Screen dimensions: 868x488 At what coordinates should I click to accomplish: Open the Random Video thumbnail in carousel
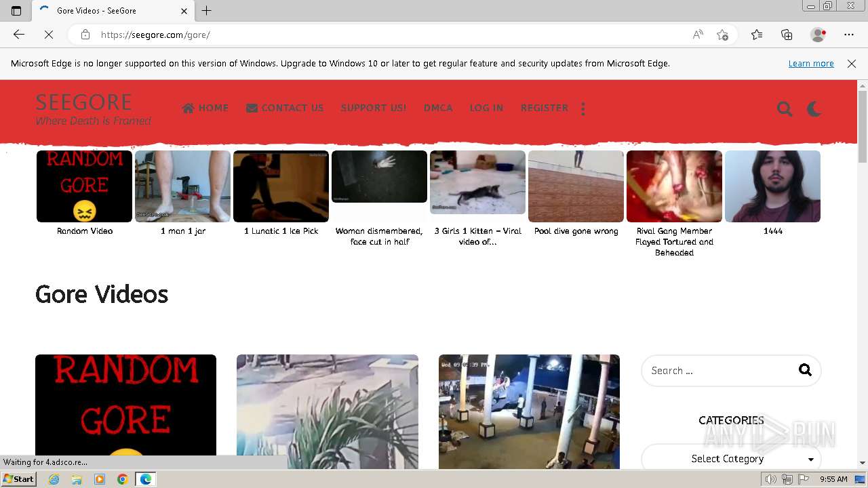click(84, 186)
